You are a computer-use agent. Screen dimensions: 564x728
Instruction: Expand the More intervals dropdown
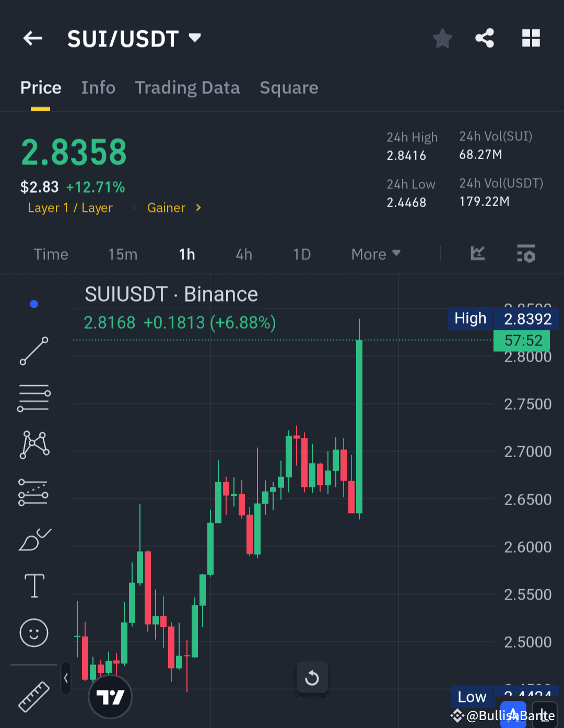pos(375,254)
